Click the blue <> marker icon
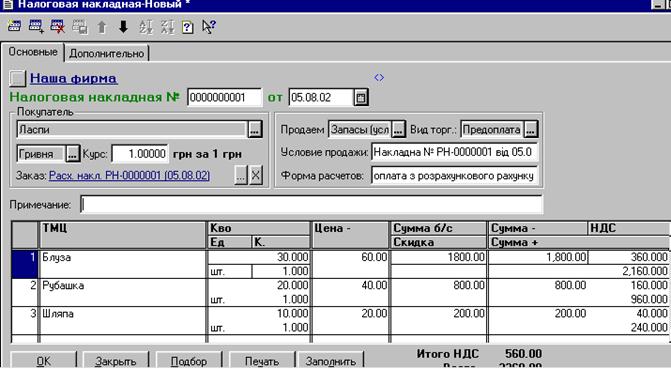Viewport: 671px width, 369px height. click(x=379, y=77)
